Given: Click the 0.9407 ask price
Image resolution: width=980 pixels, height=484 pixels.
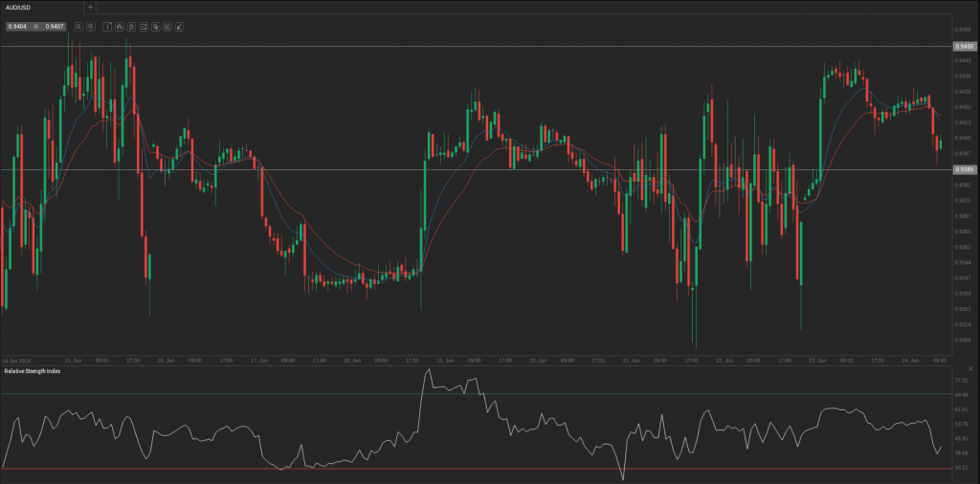Looking at the screenshot, I should 55,27.
